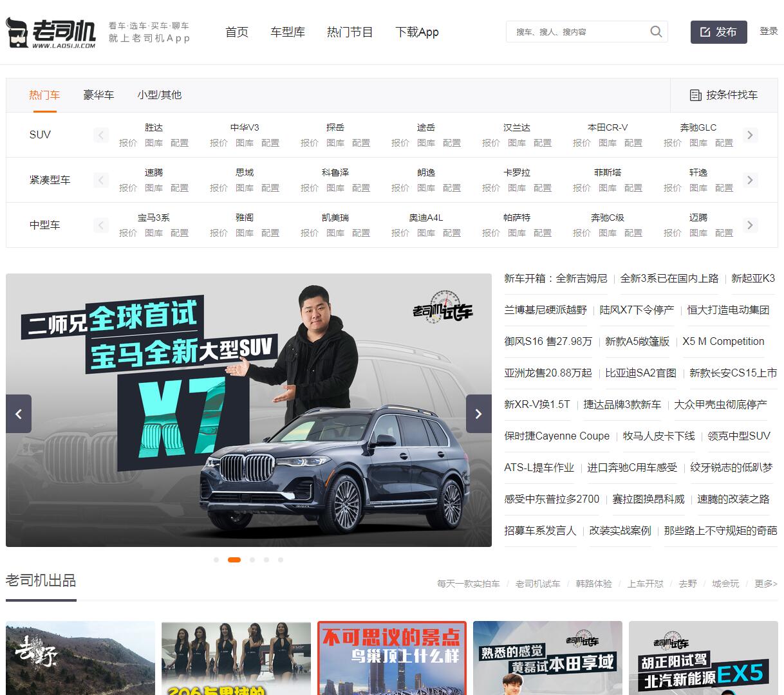Open 报价 under 胜达
Viewport: 784px width, 695px height.
pos(128,143)
